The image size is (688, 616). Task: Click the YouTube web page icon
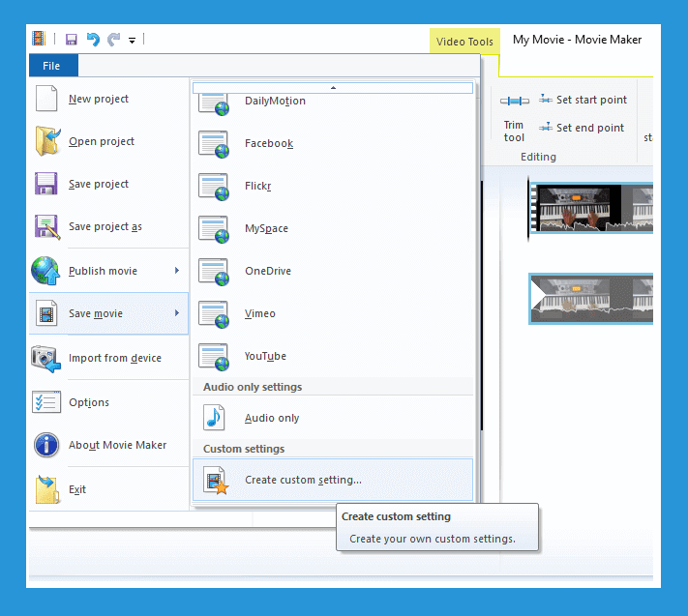tap(213, 357)
